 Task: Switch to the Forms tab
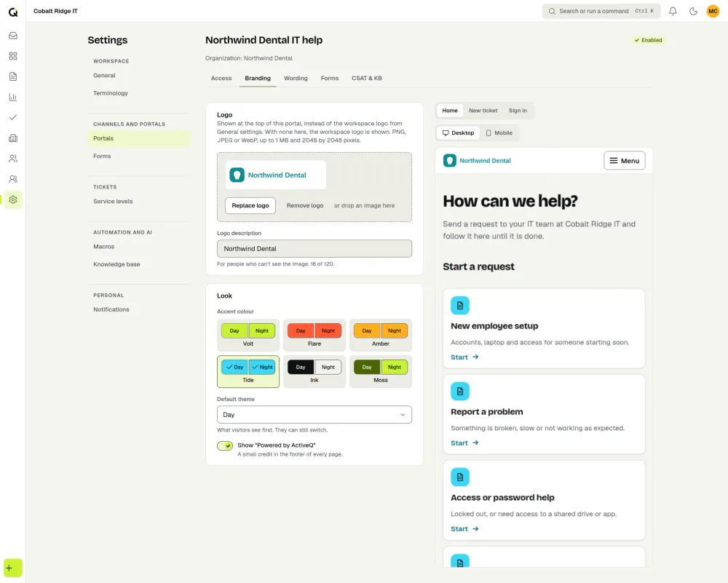tap(330, 79)
